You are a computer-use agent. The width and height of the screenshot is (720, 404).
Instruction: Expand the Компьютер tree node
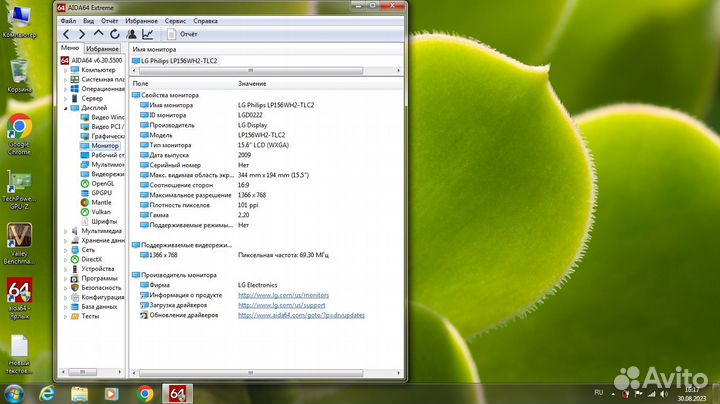(x=65, y=70)
